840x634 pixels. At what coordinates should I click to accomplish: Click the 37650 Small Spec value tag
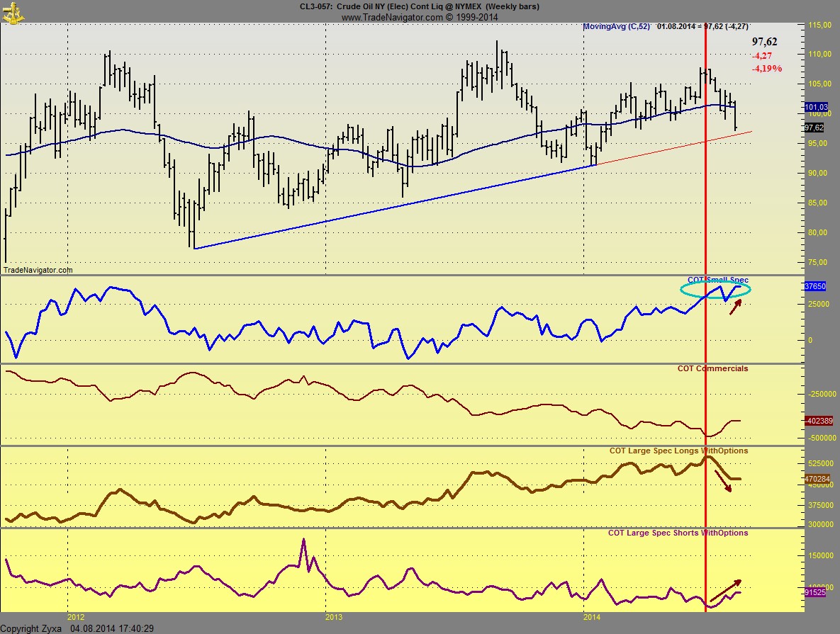816,287
